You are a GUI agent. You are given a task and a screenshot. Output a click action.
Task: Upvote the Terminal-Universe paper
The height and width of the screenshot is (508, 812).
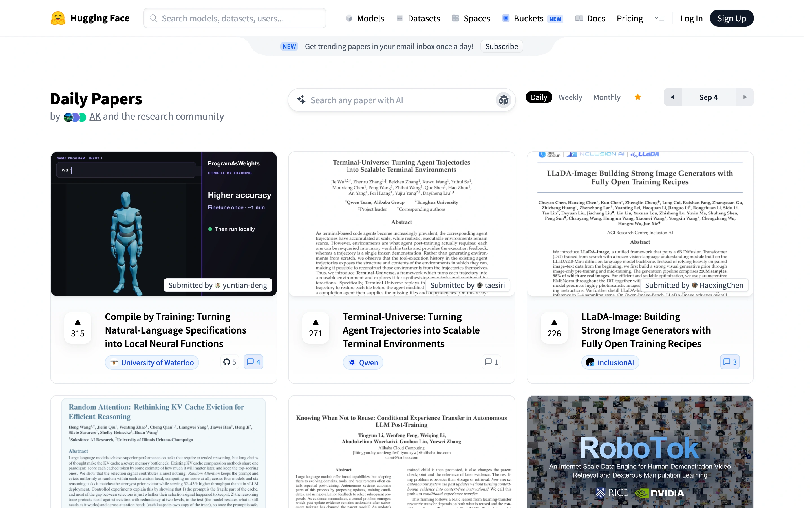click(x=315, y=328)
